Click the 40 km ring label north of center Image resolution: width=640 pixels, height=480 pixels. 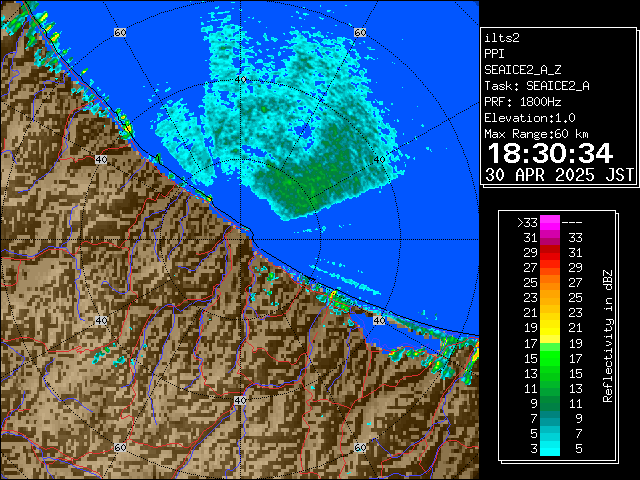pos(241,80)
